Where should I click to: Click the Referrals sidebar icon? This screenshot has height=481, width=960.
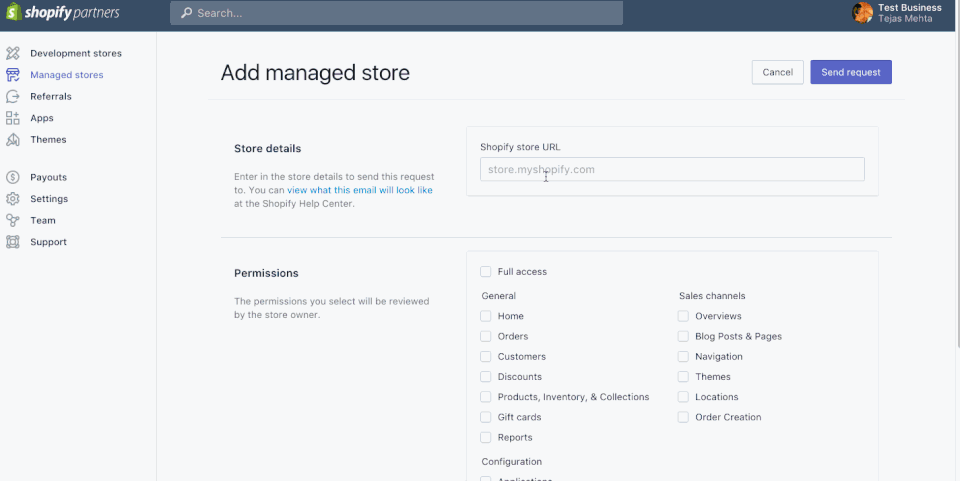(13, 96)
